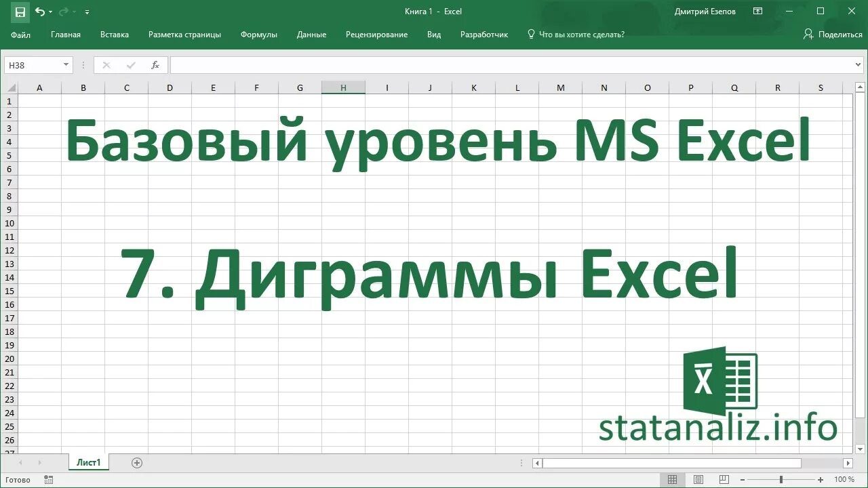Undo the last action
868x488 pixels.
click(39, 12)
